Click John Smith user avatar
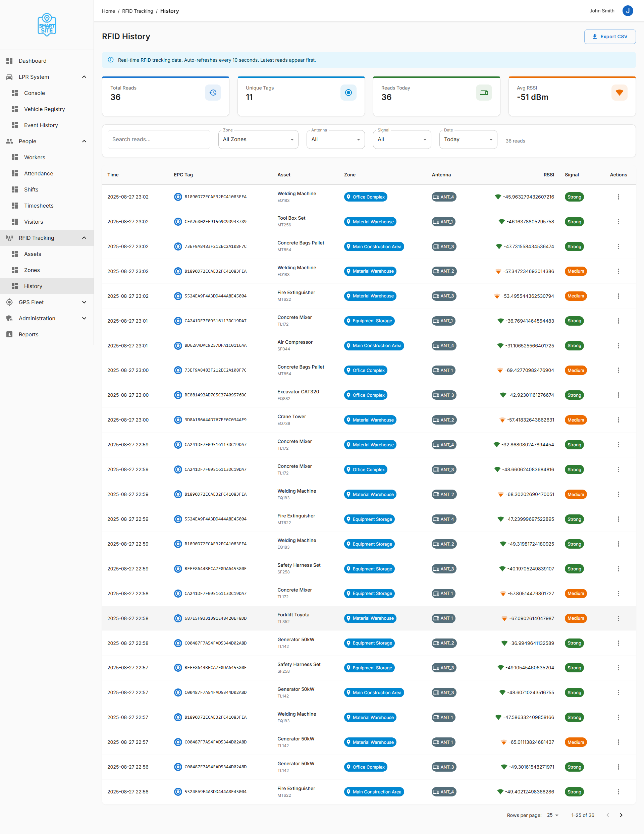644x834 pixels. [628, 11]
